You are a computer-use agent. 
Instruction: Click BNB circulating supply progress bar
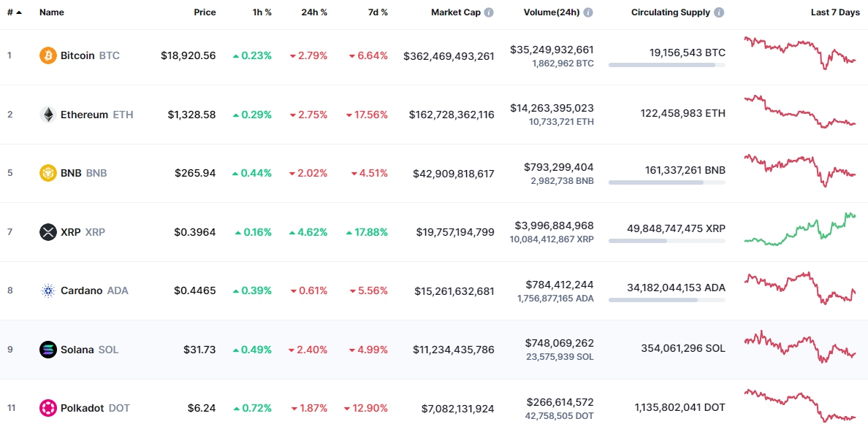(x=666, y=182)
